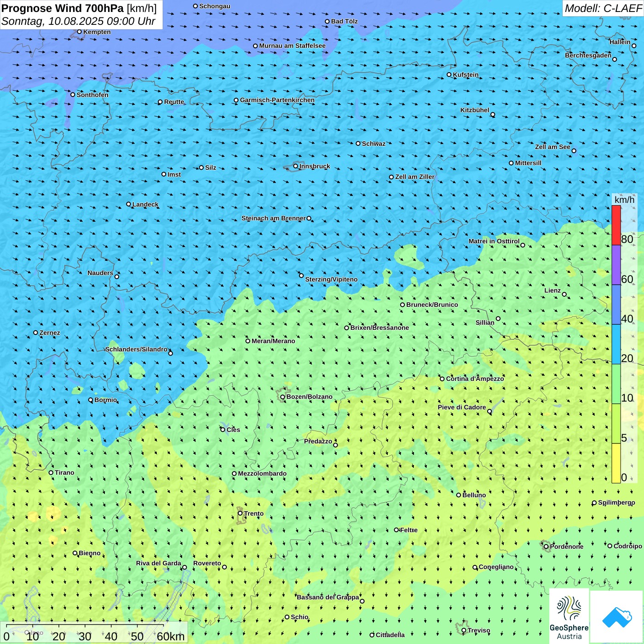
Task: Click the Belluno city marker
Action: [x=459, y=495]
